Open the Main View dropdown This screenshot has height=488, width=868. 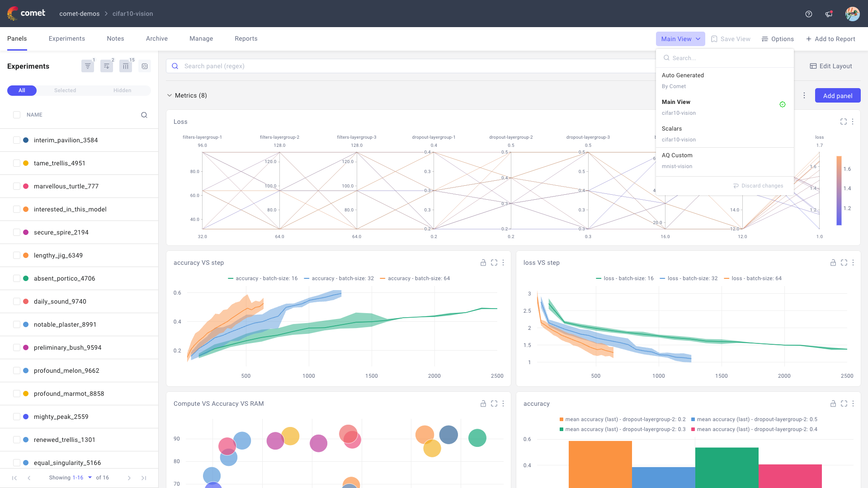click(680, 39)
